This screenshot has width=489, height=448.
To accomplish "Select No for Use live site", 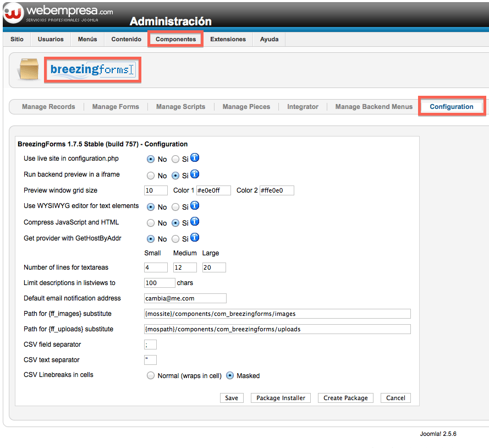I will [151, 159].
